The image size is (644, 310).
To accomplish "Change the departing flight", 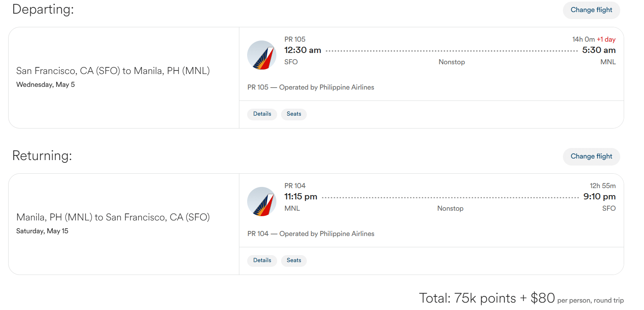I will [x=591, y=10].
